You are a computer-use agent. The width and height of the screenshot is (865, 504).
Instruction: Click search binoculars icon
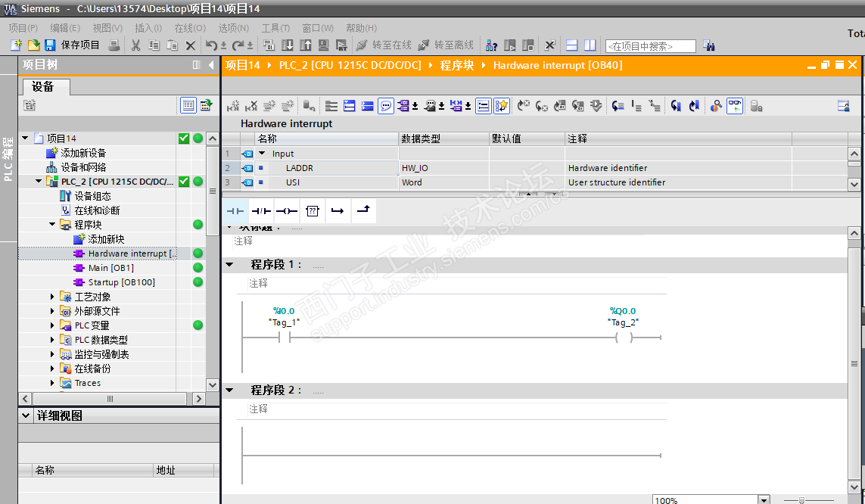click(709, 45)
